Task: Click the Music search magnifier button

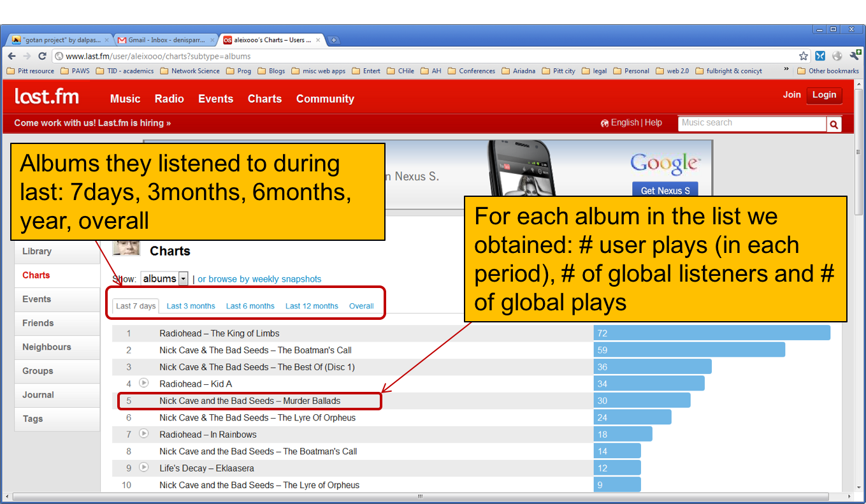Action: (834, 124)
